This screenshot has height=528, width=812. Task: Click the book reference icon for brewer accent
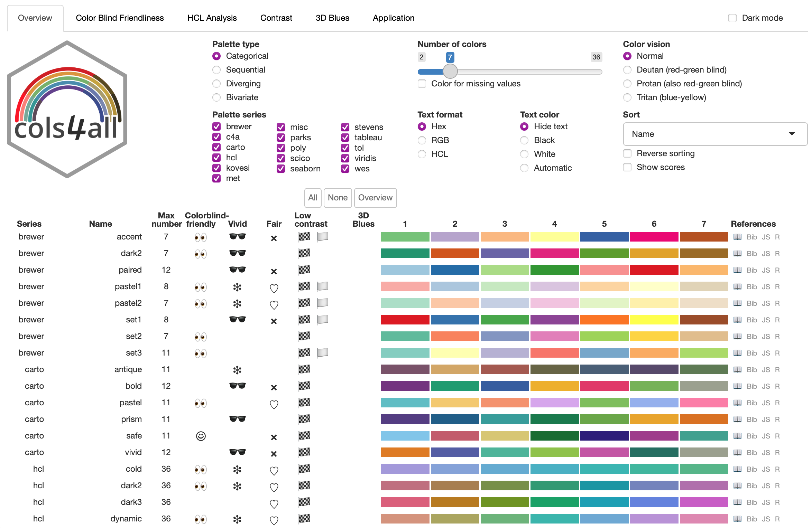737,237
